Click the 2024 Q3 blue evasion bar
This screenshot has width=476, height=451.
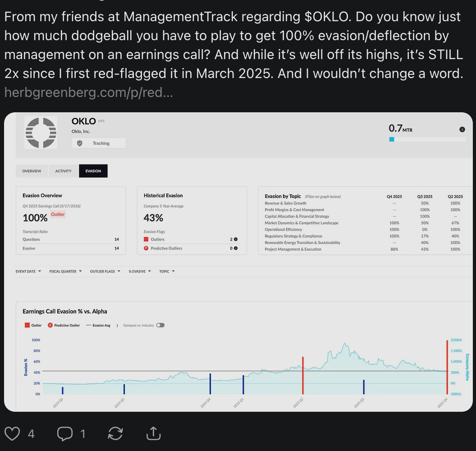tap(124, 389)
